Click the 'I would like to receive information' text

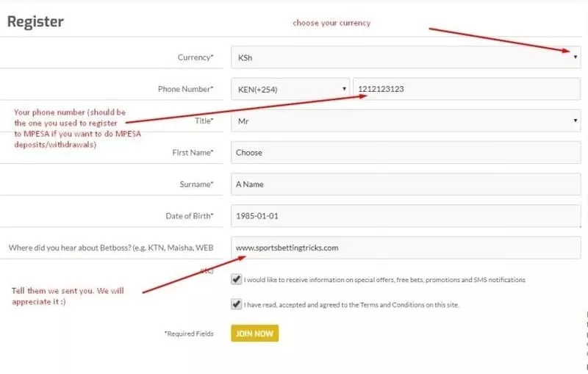tap(384, 279)
